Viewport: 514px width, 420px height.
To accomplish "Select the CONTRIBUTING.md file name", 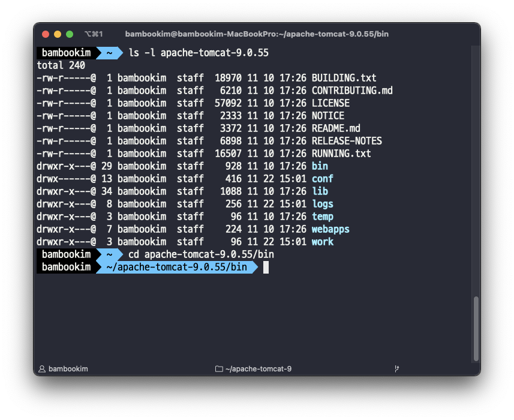I will pyautogui.click(x=352, y=91).
